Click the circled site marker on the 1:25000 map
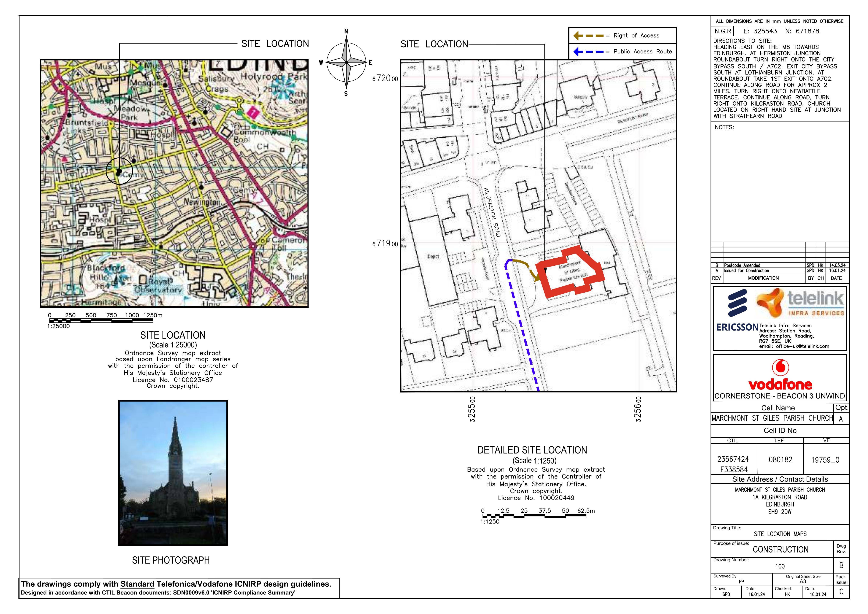Viewport: 868px width, 614px height. 119,171
